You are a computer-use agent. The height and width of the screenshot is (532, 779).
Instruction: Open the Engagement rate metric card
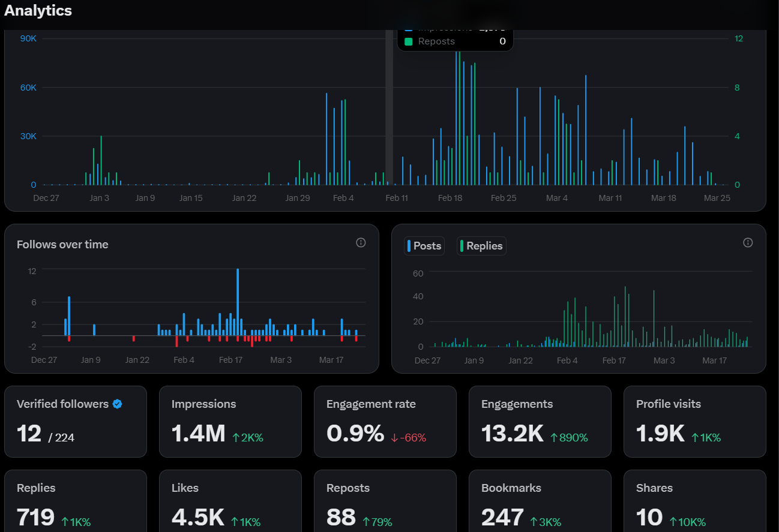click(385, 422)
